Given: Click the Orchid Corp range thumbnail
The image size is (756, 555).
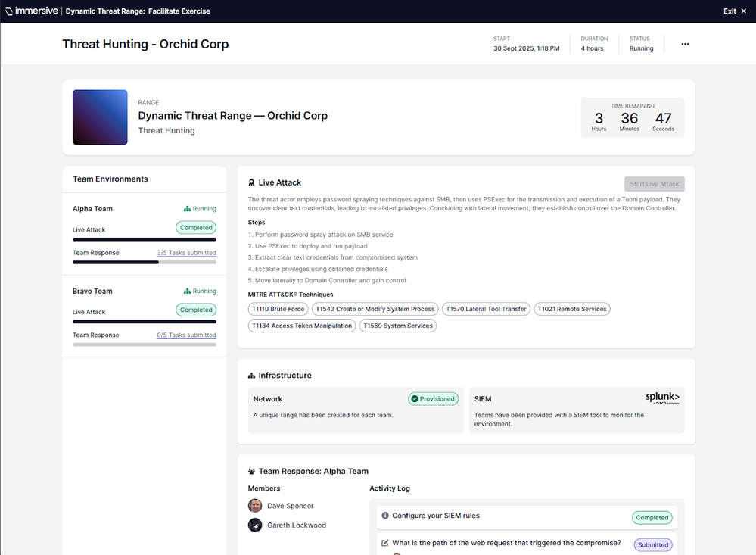Looking at the screenshot, I should (x=100, y=117).
